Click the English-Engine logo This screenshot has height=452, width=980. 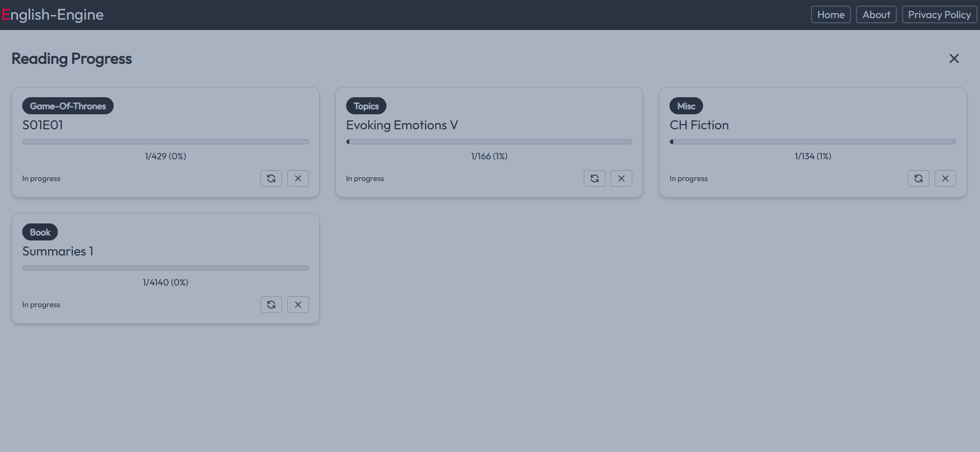pyautogui.click(x=53, y=14)
